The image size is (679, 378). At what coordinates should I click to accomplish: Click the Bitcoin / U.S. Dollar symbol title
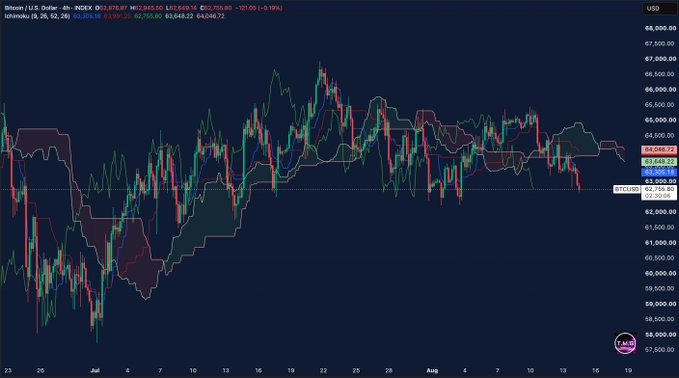tap(32, 8)
